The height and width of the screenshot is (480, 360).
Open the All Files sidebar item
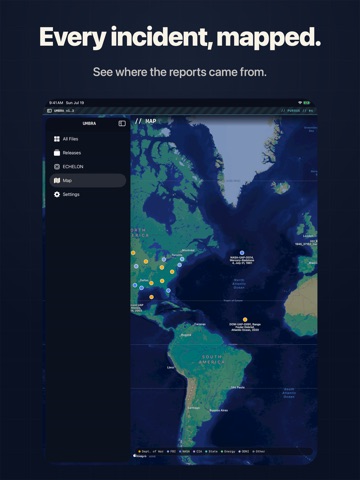[88, 139]
